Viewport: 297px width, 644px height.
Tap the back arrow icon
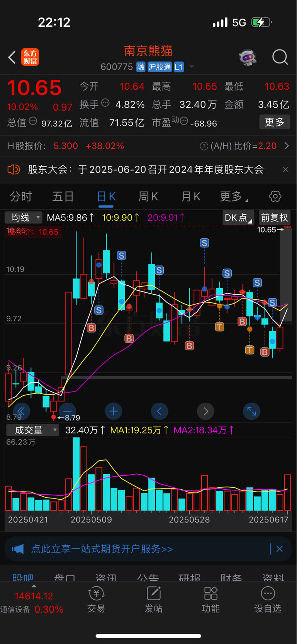12,57
